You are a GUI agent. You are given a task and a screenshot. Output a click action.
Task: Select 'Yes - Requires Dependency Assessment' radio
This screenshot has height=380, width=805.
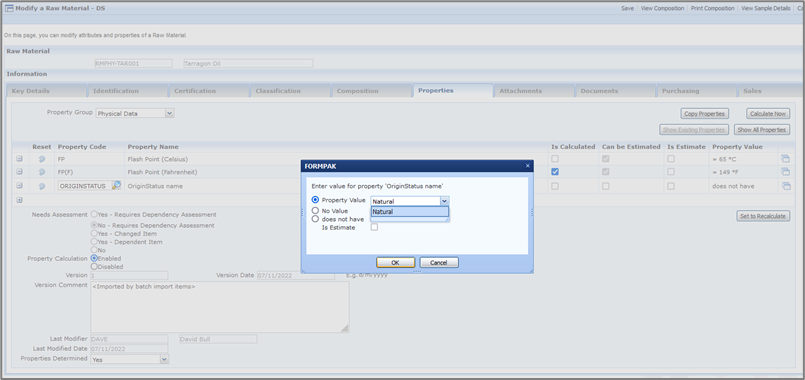(94, 214)
